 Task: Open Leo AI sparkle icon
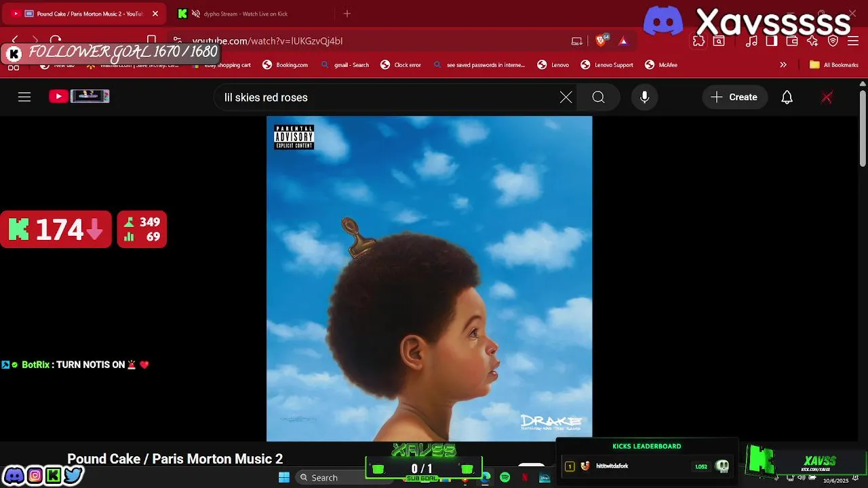[812, 41]
